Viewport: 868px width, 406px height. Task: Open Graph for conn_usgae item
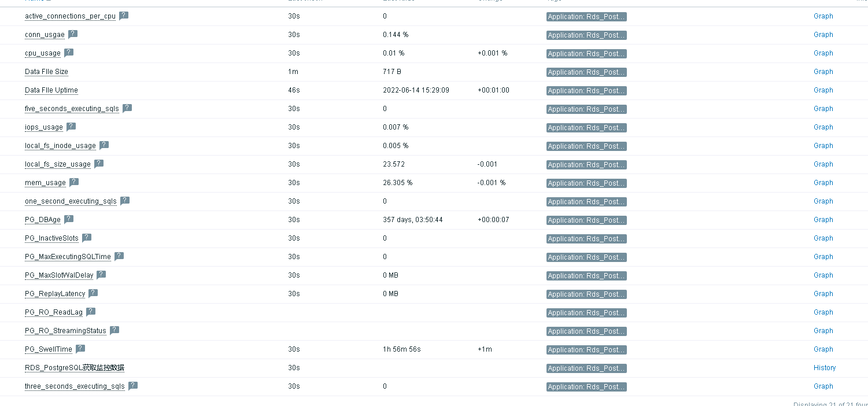pyautogui.click(x=823, y=35)
